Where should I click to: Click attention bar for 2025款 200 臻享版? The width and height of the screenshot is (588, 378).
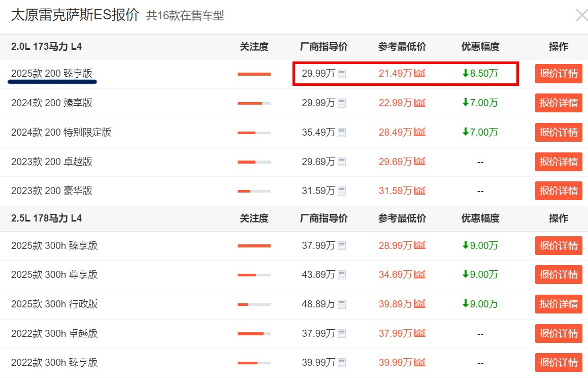point(254,74)
